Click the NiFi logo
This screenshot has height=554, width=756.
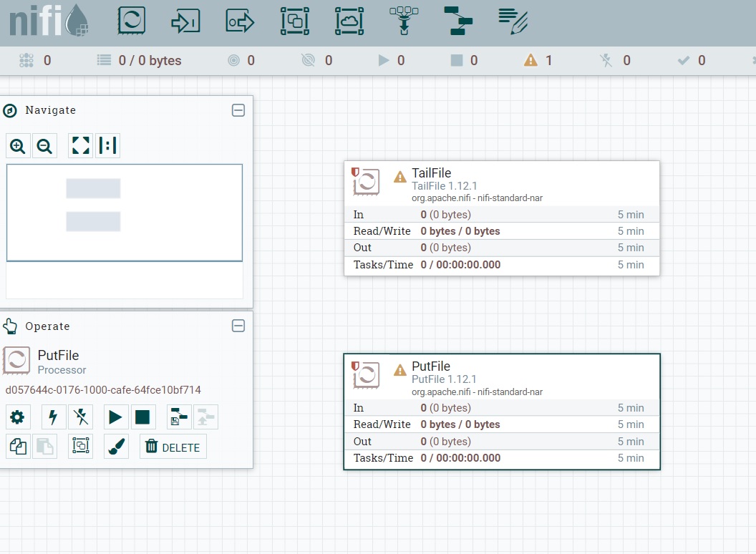(x=48, y=20)
